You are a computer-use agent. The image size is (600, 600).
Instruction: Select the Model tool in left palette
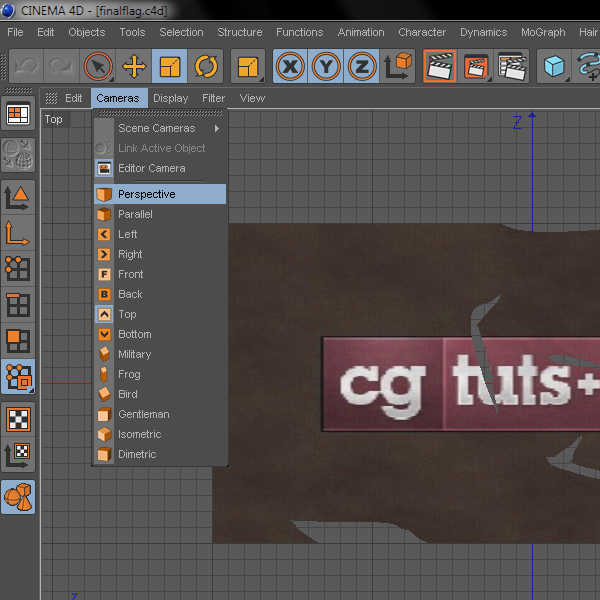coord(18,197)
